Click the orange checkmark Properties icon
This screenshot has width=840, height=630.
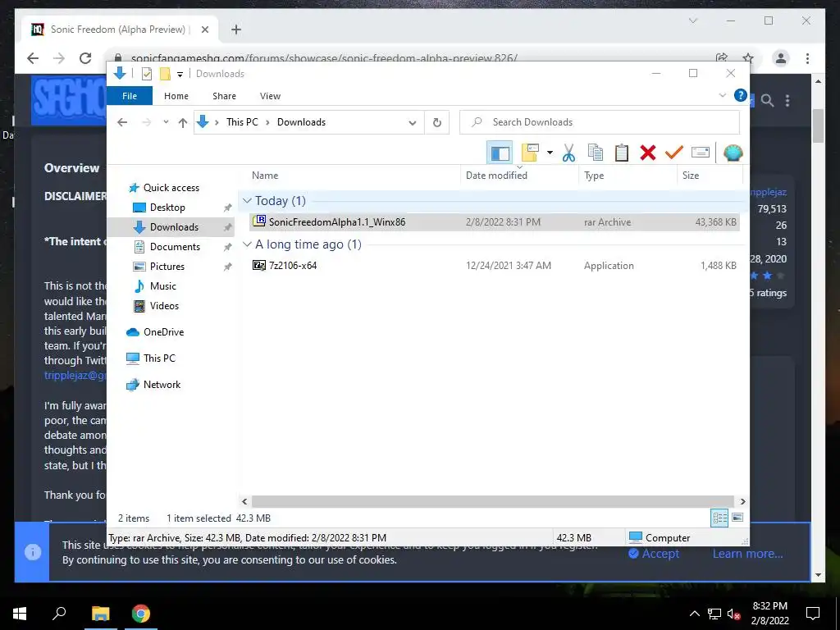pos(674,153)
